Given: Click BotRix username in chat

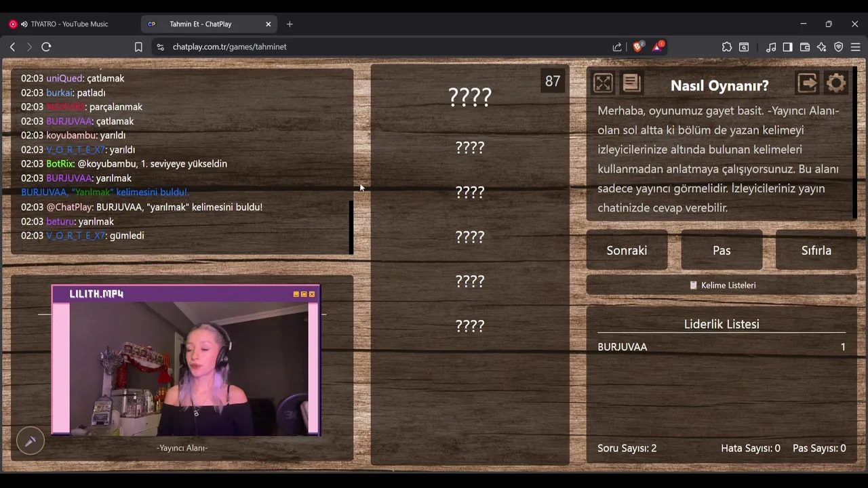Looking at the screenshot, I should point(60,164).
